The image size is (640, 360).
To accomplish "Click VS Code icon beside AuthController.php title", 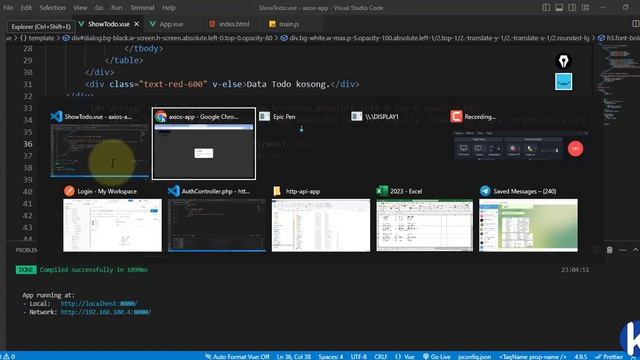I will [173, 191].
